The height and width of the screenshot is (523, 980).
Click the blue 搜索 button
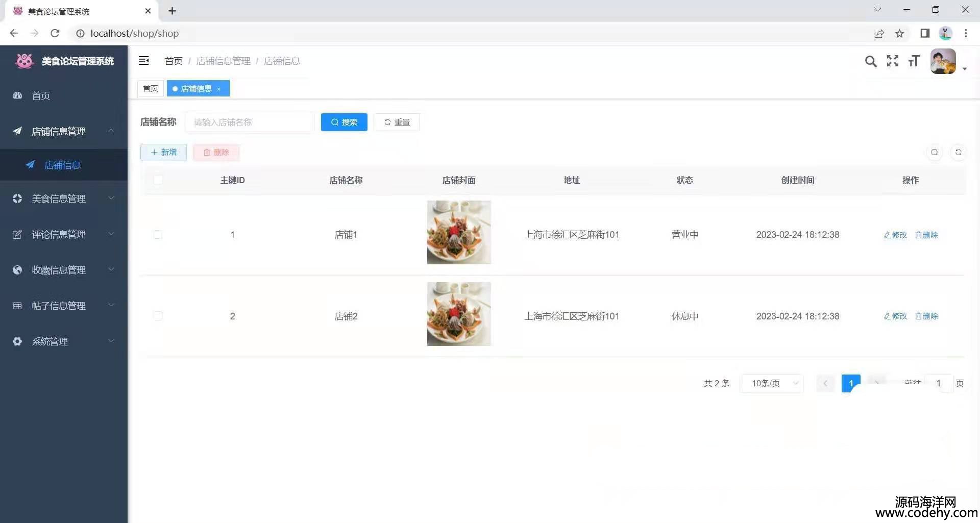[x=344, y=122]
